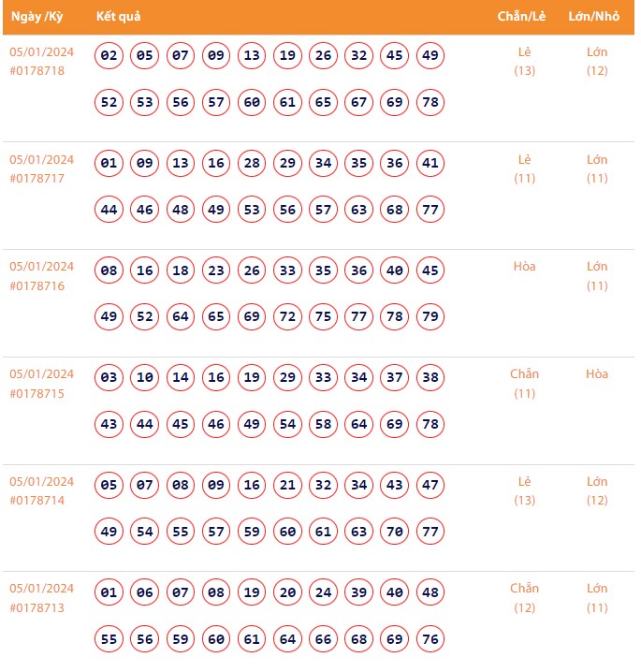Open draw ID #0178715

coord(37,393)
